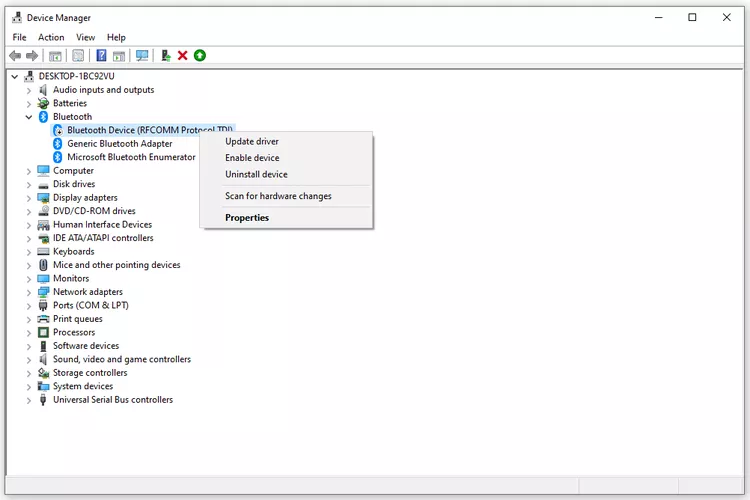Expand the Software devices chevron
Image resolution: width=750 pixels, height=500 pixels.
29,346
